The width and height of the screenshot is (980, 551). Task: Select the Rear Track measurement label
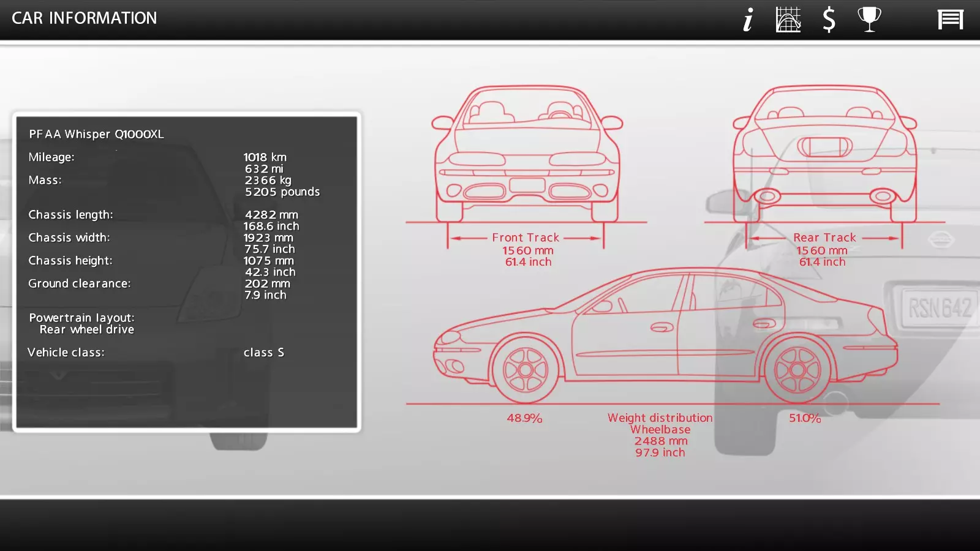(824, 238)
